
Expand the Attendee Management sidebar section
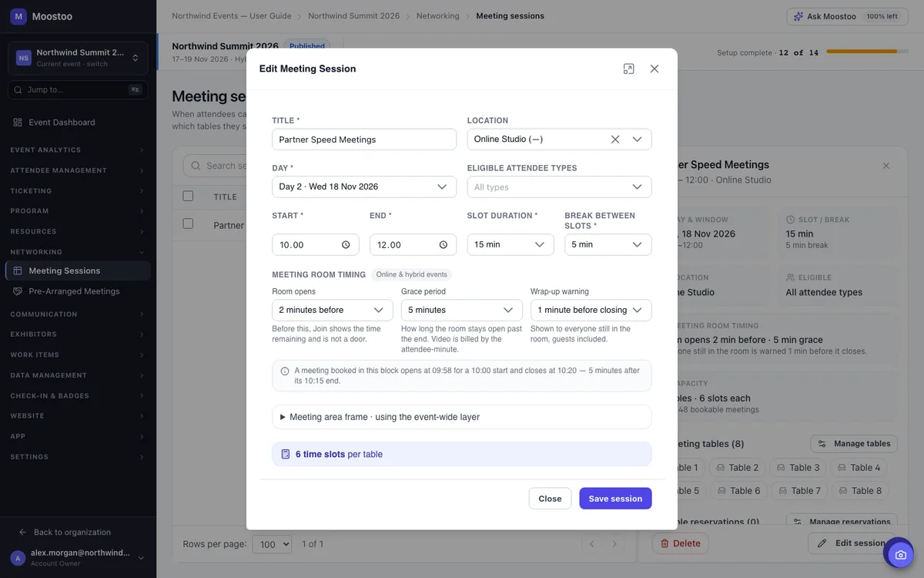[77, 170]
